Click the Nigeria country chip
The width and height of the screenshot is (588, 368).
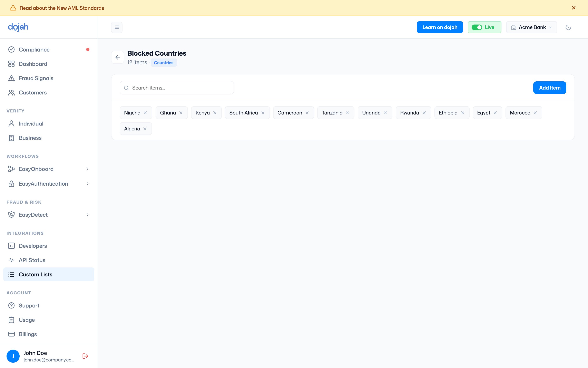[136, 113]
